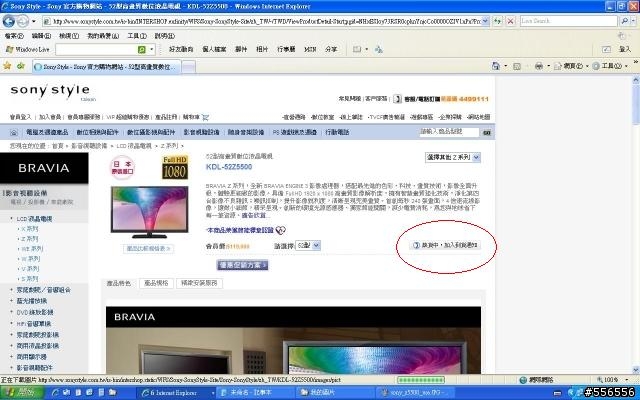Open the 我的最愛(A) menu
The height and width of the screenshot is (400, 640).
click(x=103, y=36)
